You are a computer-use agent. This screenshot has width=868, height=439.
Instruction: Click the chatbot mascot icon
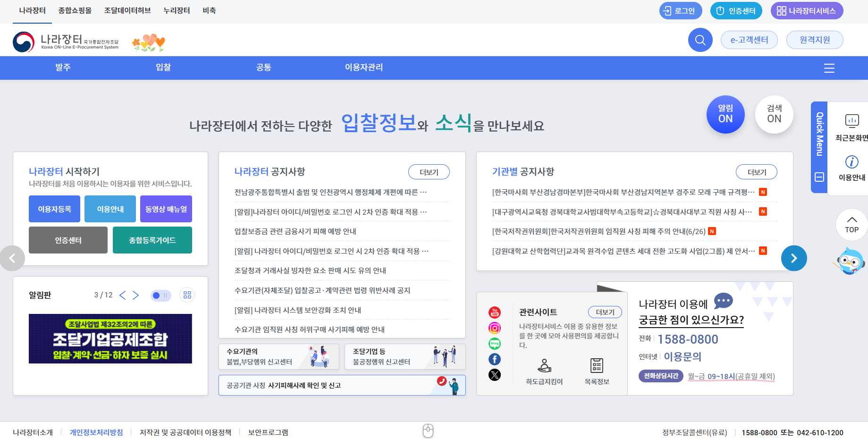(850, 261)
